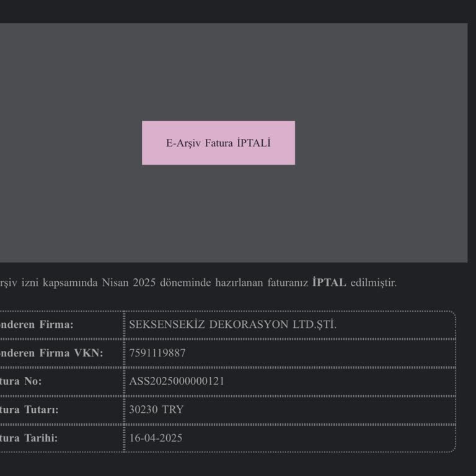Viewport: 476px width, 476px height.
Task: Click the pink E-Arşiv Fatura İPTALİ banner
Action: (x=218, y=143)
